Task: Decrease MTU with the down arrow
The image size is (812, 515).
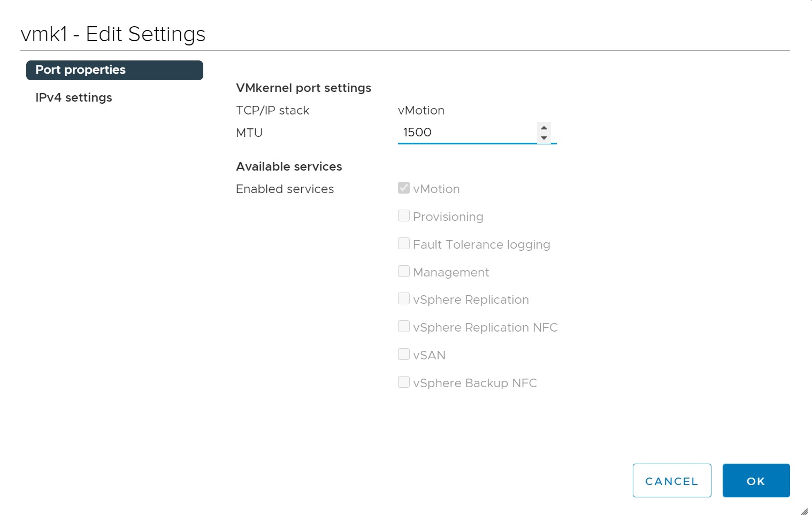Action: tap(543, 138)
